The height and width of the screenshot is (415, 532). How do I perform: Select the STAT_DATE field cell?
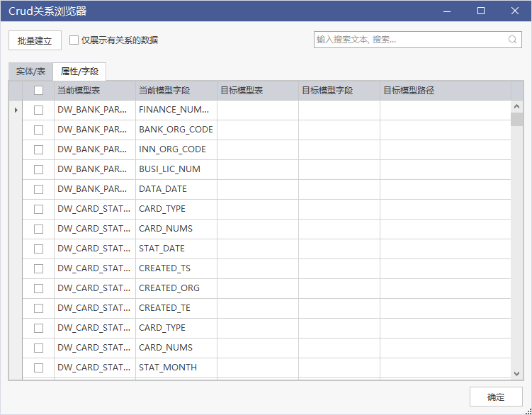pos(176,249)
